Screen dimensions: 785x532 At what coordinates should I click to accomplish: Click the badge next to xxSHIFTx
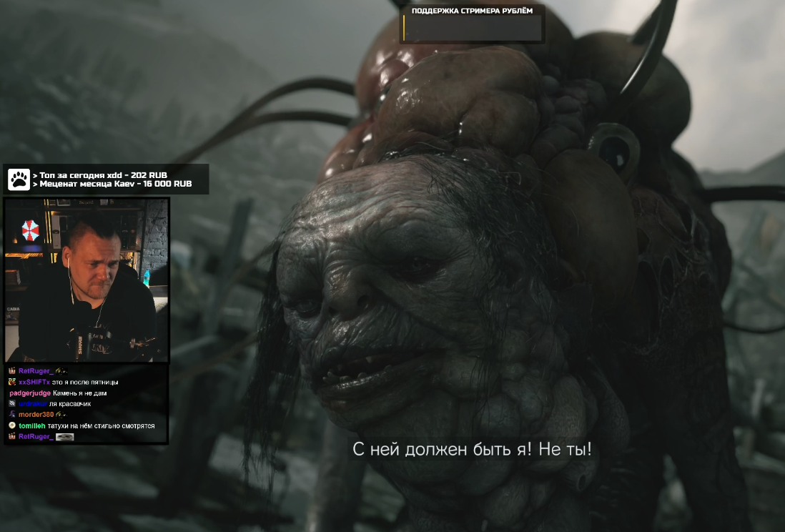[x=12, y=382]
